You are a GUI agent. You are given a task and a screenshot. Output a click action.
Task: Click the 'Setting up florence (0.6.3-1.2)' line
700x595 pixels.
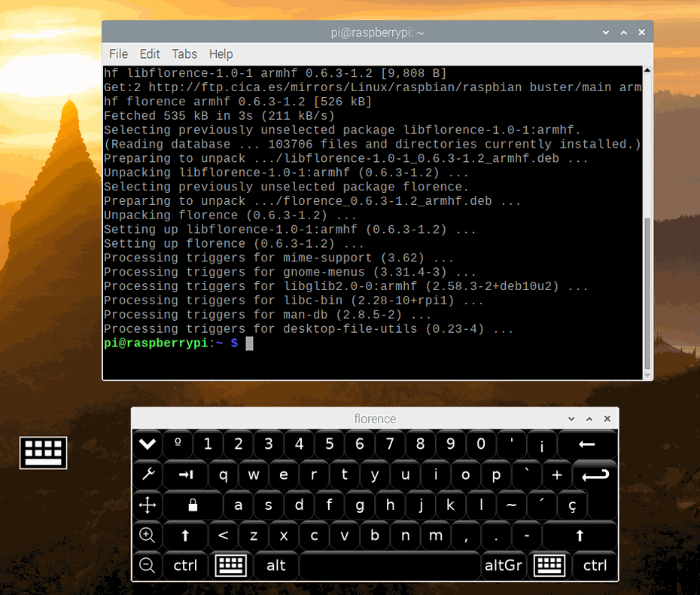pyautogui.click(x=233, y=243)
